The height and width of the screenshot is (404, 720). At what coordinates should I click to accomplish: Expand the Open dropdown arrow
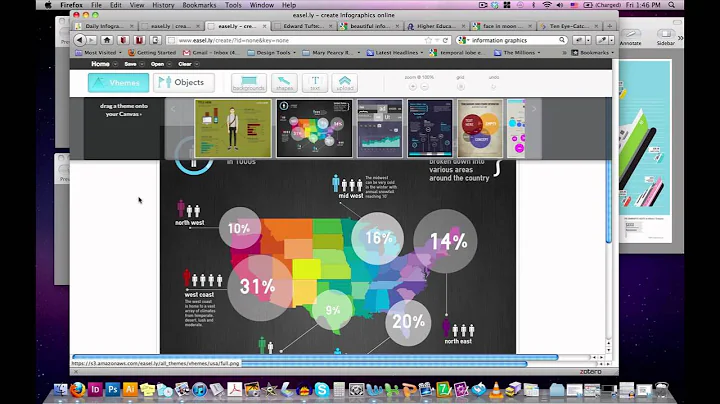coord(169,64)
